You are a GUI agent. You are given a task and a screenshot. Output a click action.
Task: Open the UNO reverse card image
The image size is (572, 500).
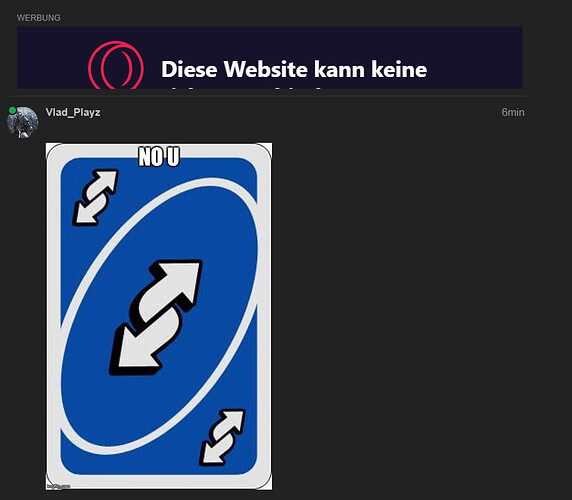pyautogui.click(x=159, y=316)
